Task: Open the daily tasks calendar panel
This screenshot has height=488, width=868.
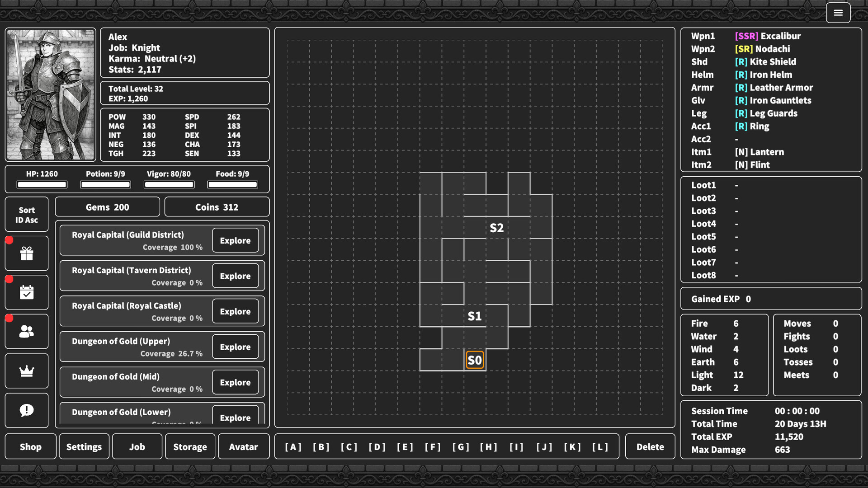Action: (x=26, y=292)
